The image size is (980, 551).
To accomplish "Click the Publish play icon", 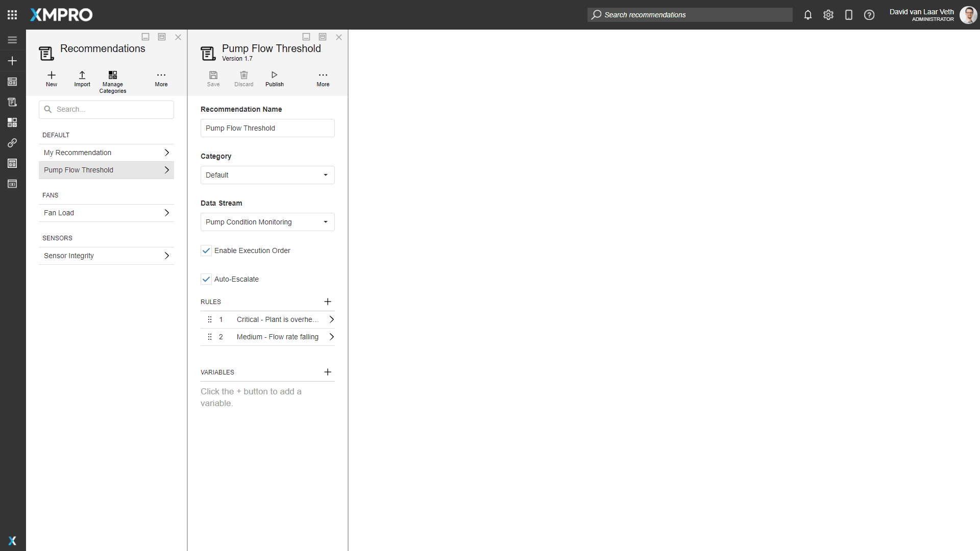I will click(x=274, y=75).
